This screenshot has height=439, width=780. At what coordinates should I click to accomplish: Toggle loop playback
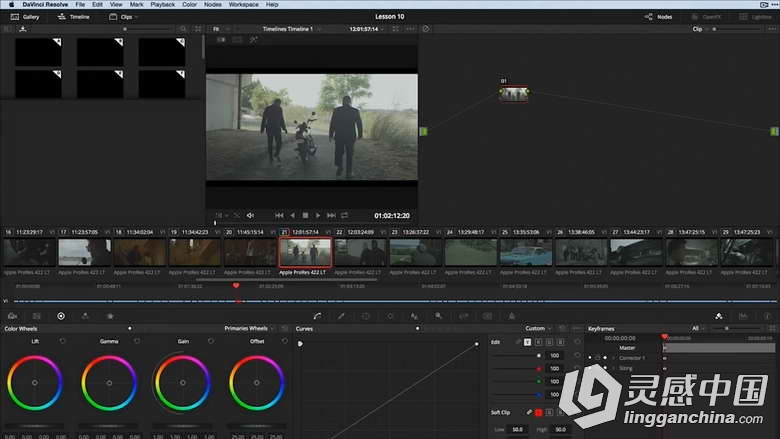(x=344, y=215)
